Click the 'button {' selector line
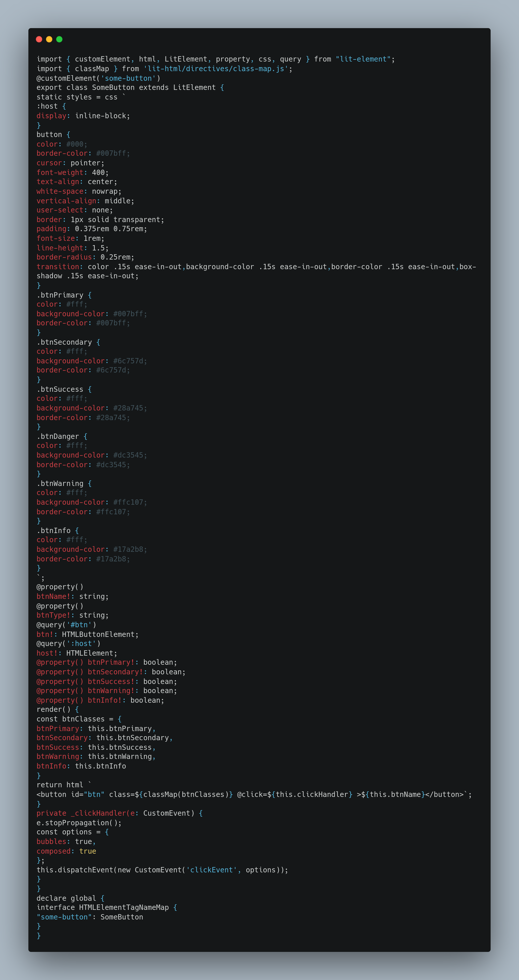The height and width of the screenshot is (980, 519). [53, 135]
